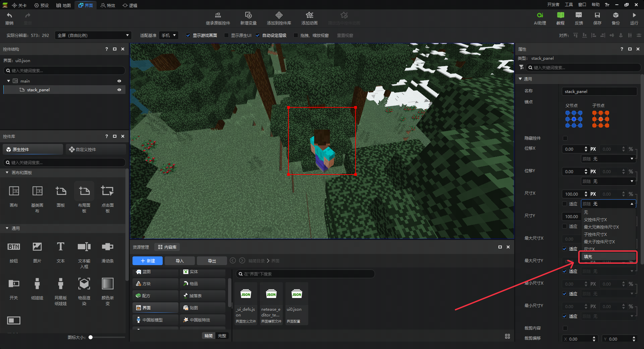Select the 点击面板 control icon

pyautogui.click(x=108, y=191)
